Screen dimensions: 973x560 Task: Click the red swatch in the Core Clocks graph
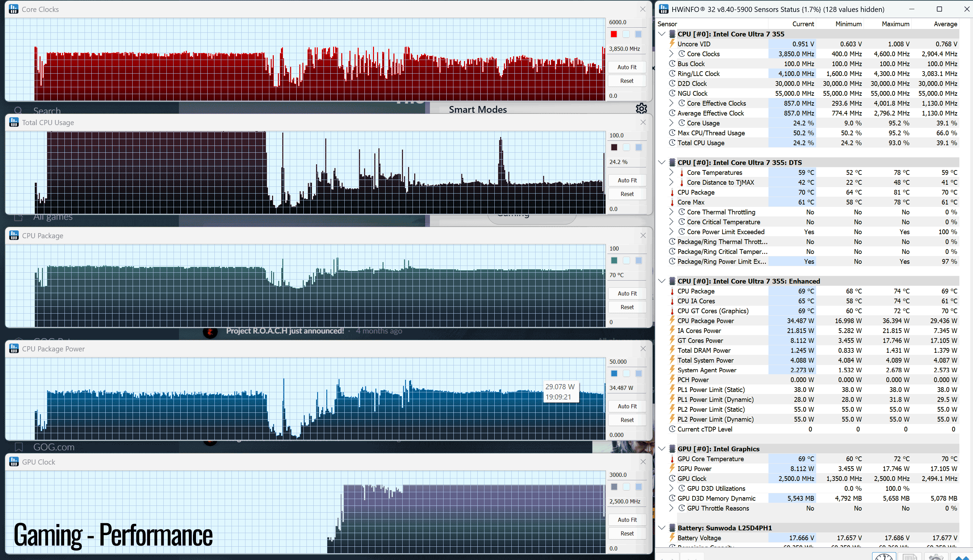tap(614, 34)
